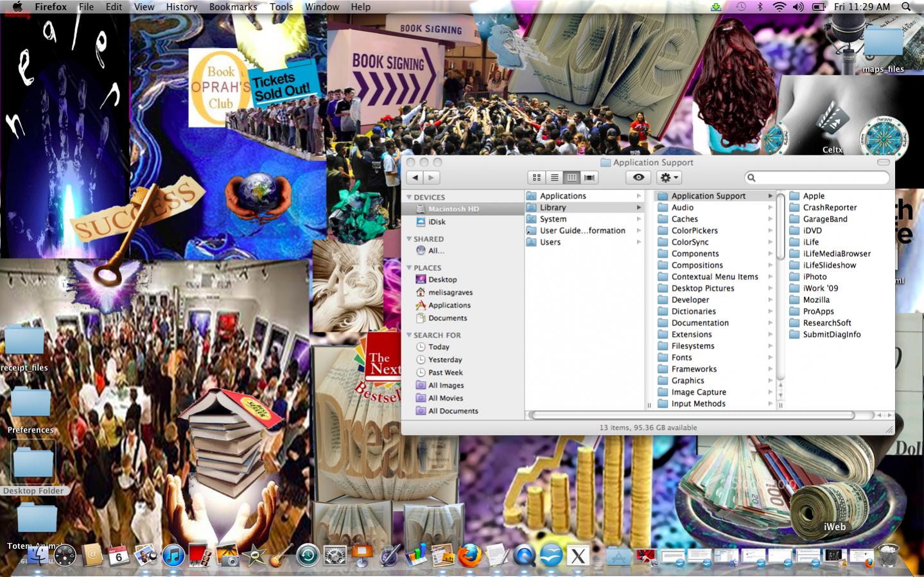Image resolution: width=924 pixels, height=577 pixels.
Task: Open the Action gear dropdown menu
Action: [668, 178]
